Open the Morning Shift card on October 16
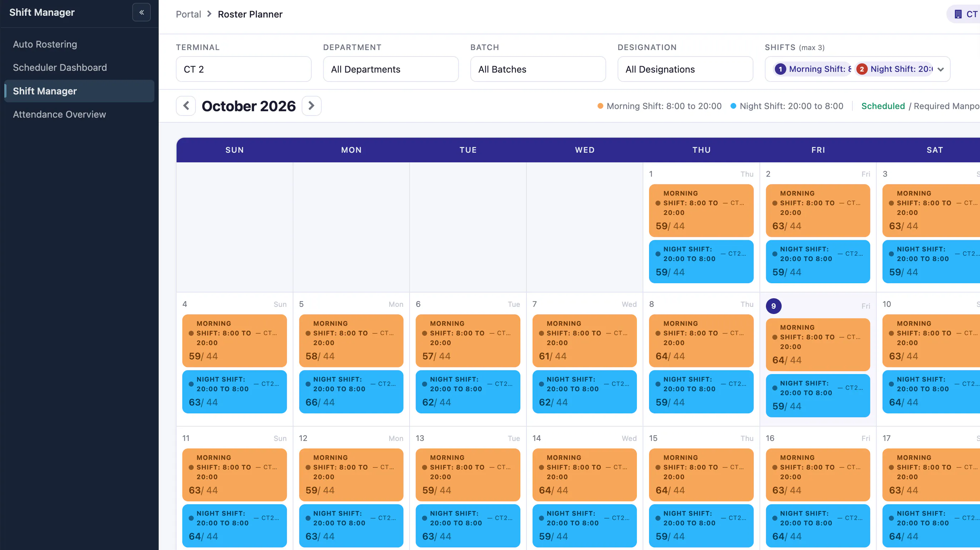Viewport: 980px width, 550px height. click(817, 475)
